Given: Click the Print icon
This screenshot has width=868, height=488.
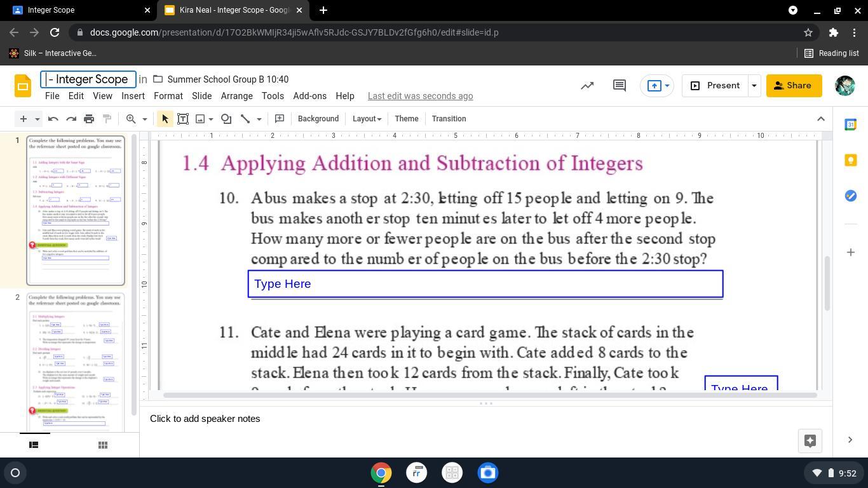Looking at the screenshot, I should 89,119.
